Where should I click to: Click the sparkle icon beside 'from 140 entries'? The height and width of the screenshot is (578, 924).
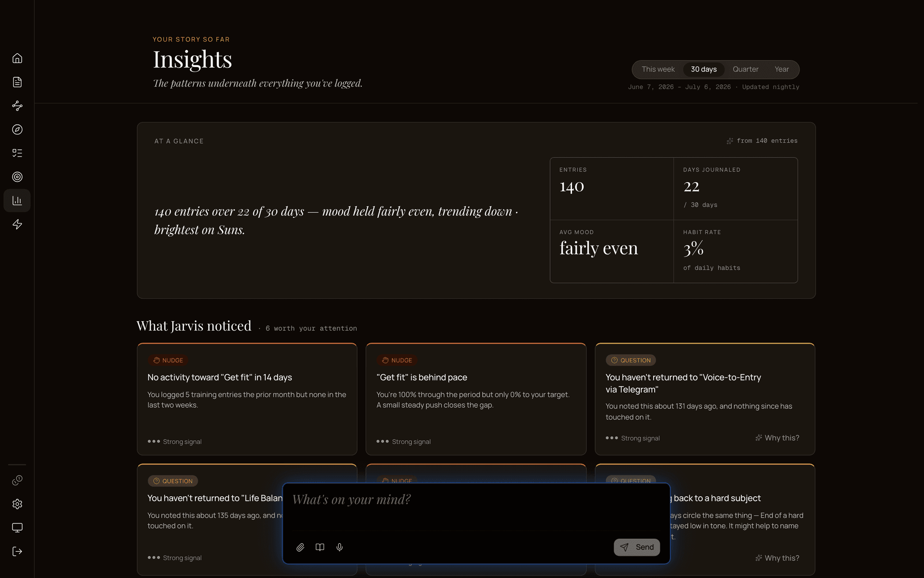pyautogui.click(x=729, y=141)
